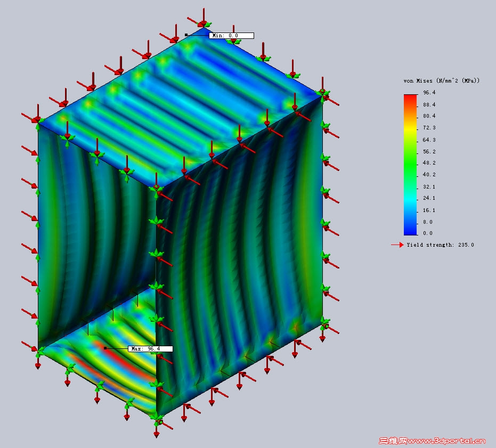
Task: Select the "Yield strength: 235.0" text
Action: pos(440,245)
